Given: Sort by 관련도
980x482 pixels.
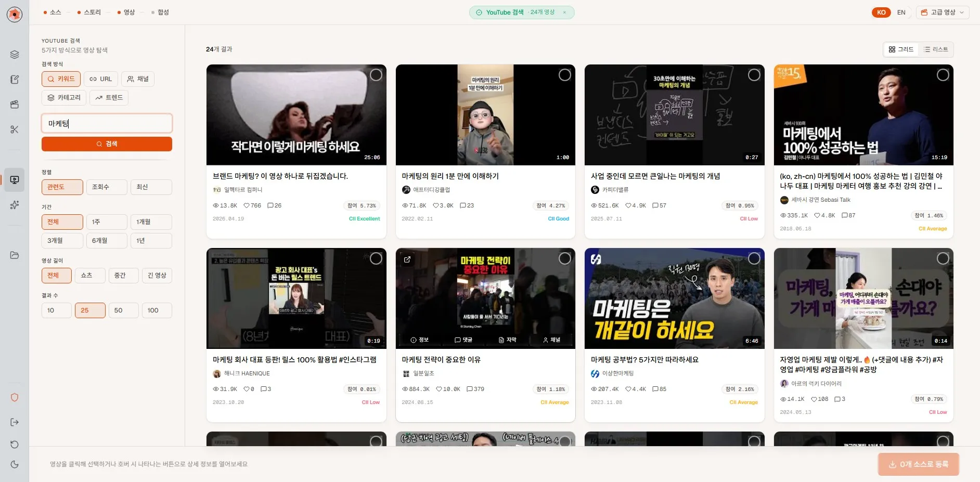Looking at the screenshot, I should click(62, 187).
